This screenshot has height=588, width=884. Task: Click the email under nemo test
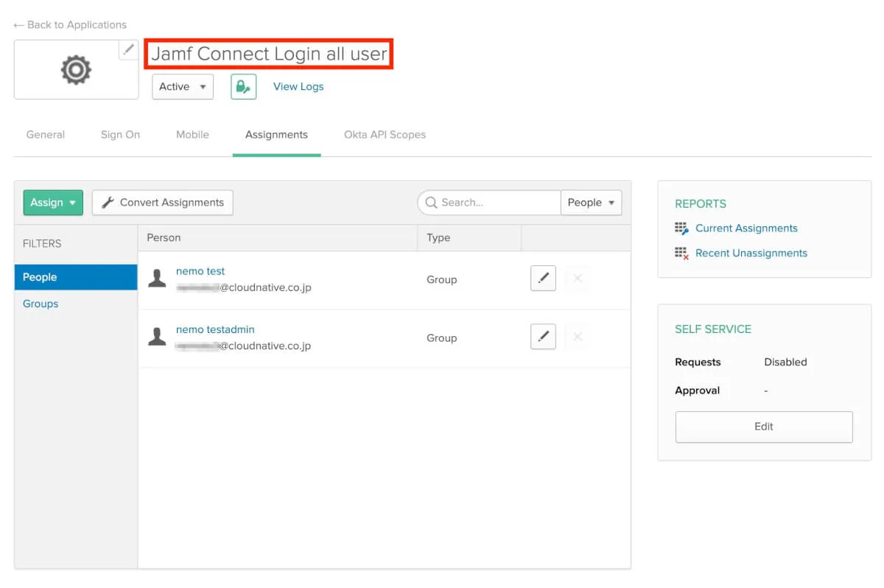[243, 287]
